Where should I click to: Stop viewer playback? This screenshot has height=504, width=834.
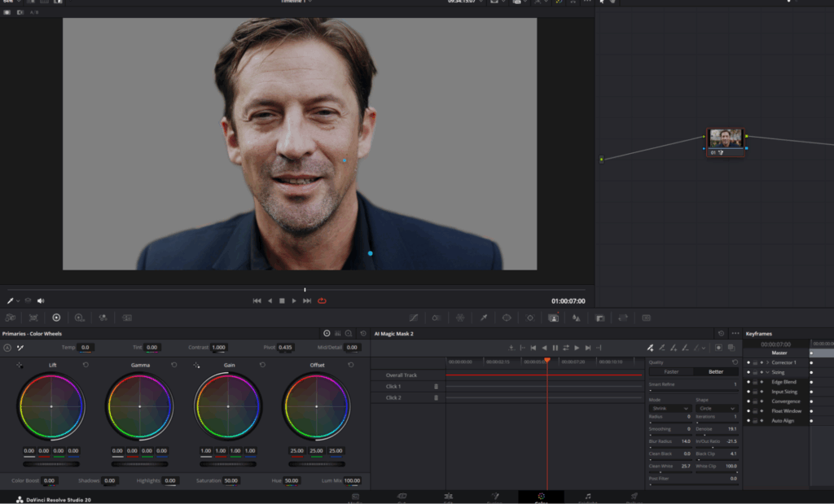pos(282,301)
